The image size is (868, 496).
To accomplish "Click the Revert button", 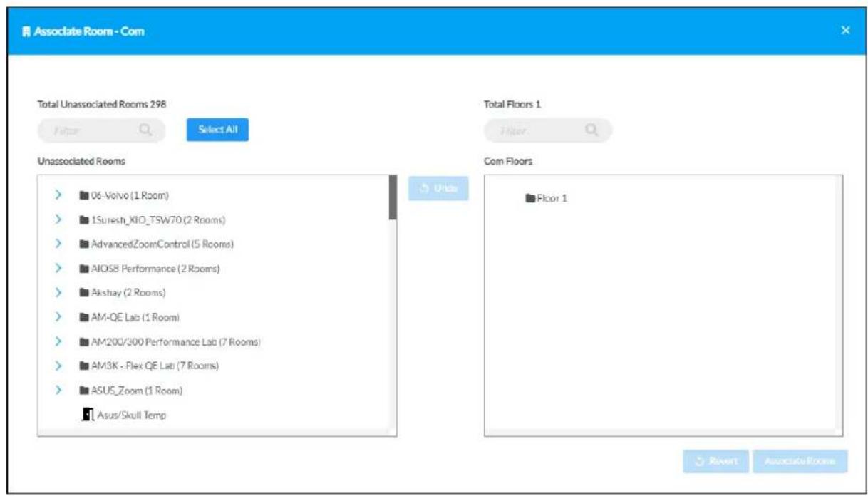I will coord(715,461).
